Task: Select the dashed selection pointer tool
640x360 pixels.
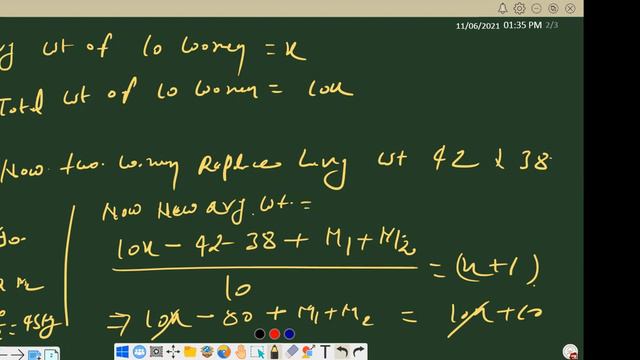Action: (258, 352)
